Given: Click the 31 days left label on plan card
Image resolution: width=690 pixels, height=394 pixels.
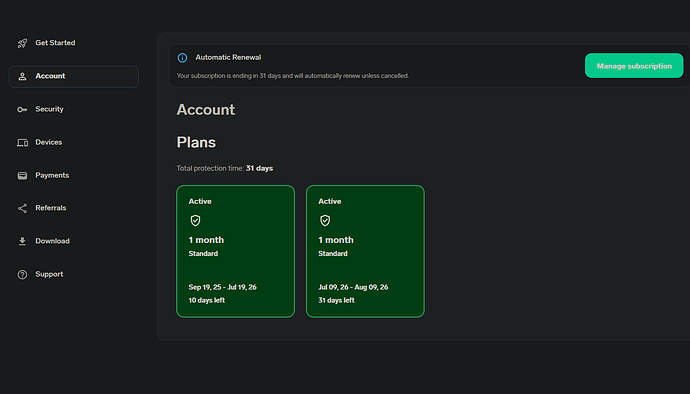Looking at the screenshot, I should click(336, 300).
